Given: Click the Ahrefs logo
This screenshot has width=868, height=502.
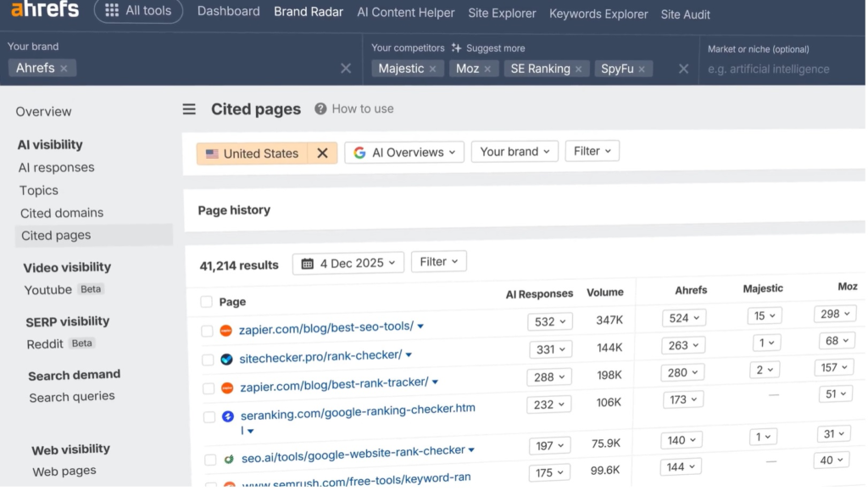Looking at the screenshot, I should pyautogui.click(x=44, y=11).
